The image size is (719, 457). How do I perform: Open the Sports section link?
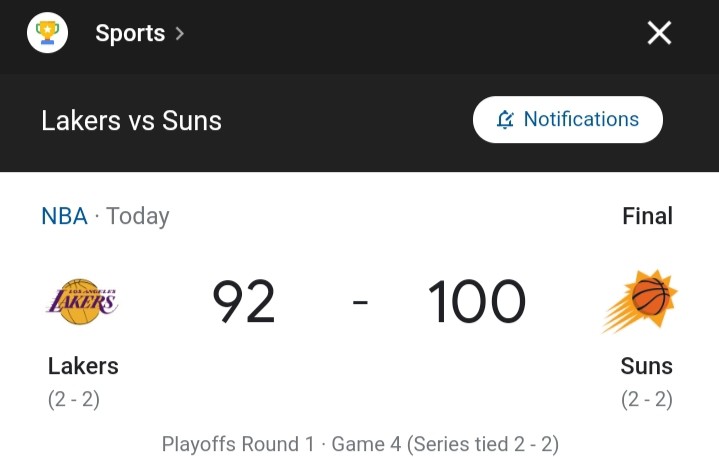(x=130, y=33)
